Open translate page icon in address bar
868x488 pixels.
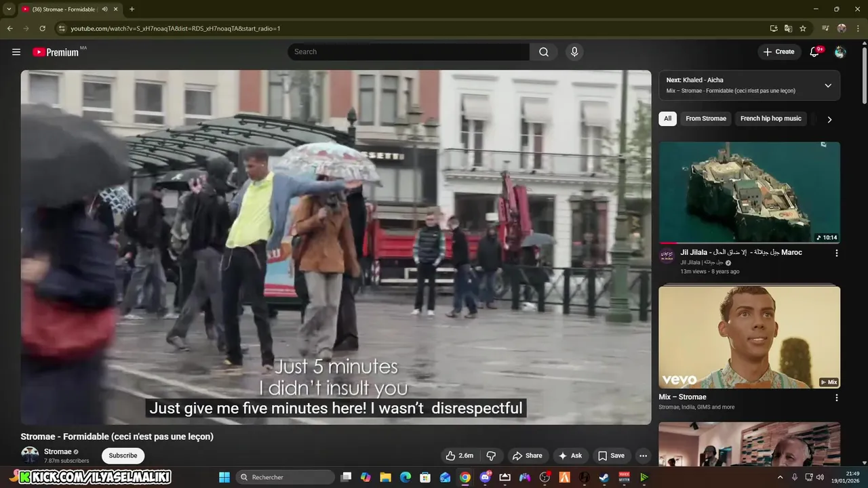click(788, 28)
